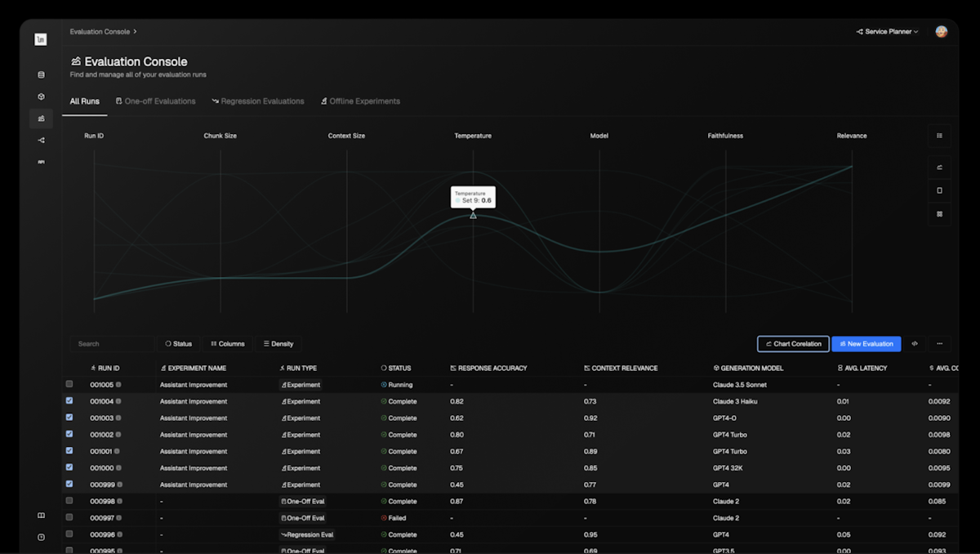The width and height of the screenshot is (980, 554).
Task: Open the Regression Evaluations tab
Action: coord(257,101)
